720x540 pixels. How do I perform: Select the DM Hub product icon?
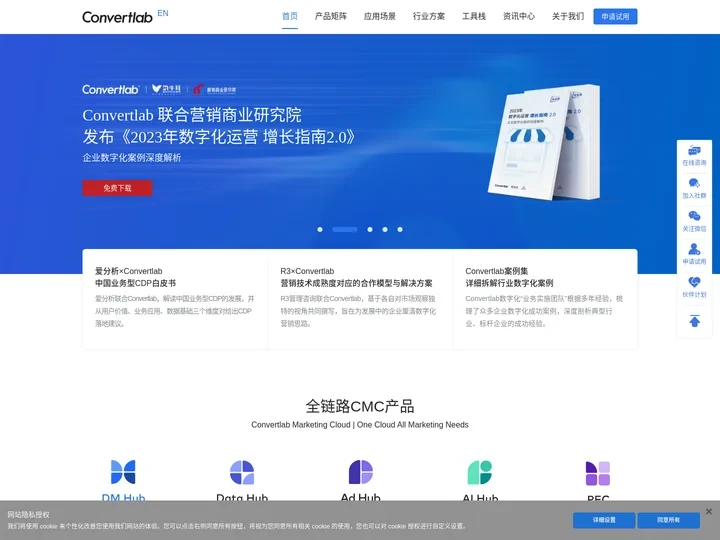pyautogui.click(x=123, y=472)
